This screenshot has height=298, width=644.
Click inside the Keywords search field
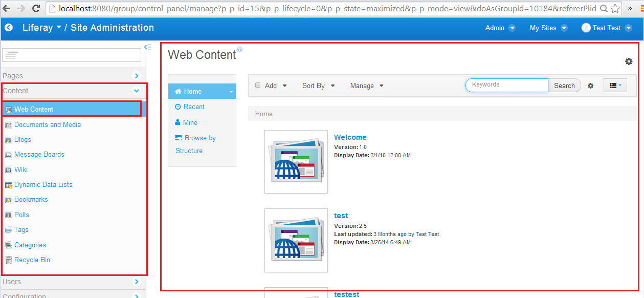coord(506,85)
